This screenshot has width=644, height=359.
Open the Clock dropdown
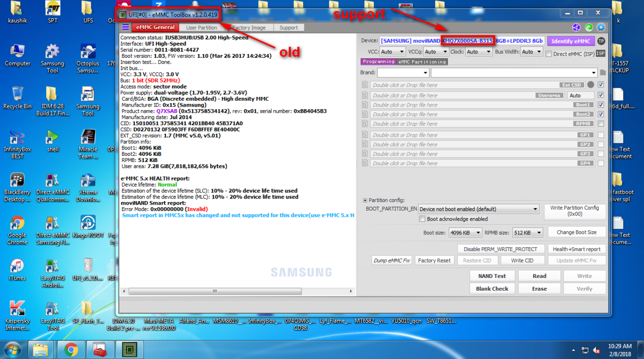(478, 52)
